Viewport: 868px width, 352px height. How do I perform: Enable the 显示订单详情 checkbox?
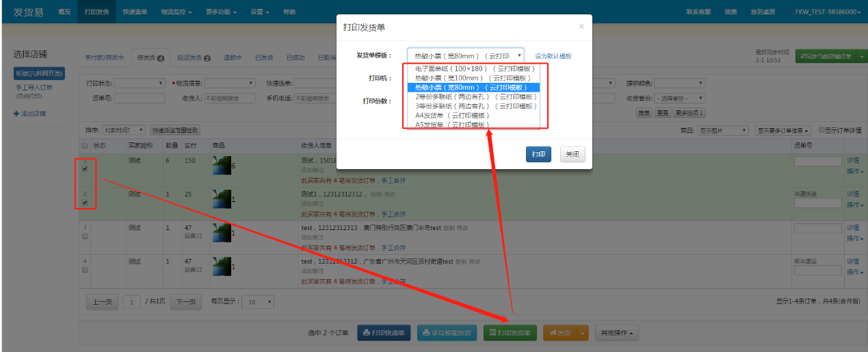click(x=821, y=130)
